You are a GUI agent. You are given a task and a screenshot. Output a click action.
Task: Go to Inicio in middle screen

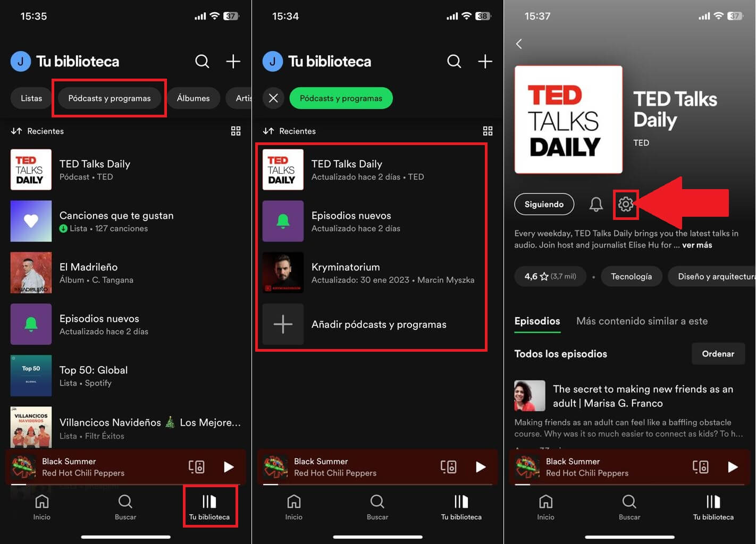pyautogui.click(x=294, y=507)
